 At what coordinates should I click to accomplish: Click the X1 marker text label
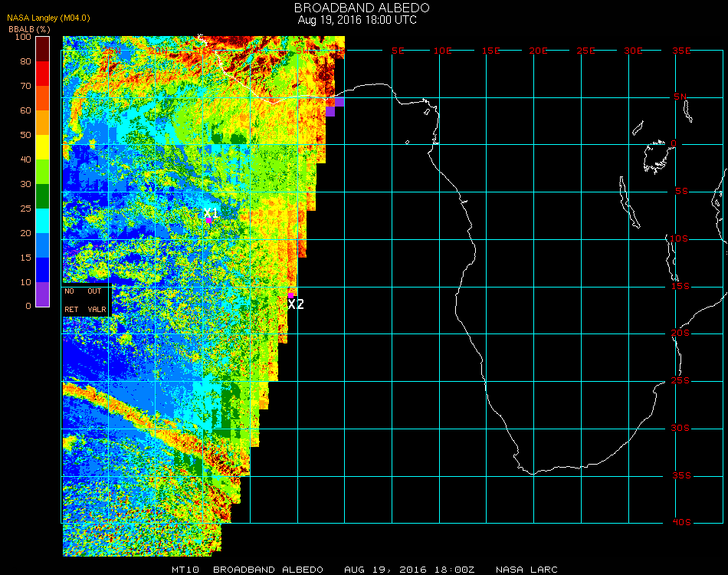(212, 213)
